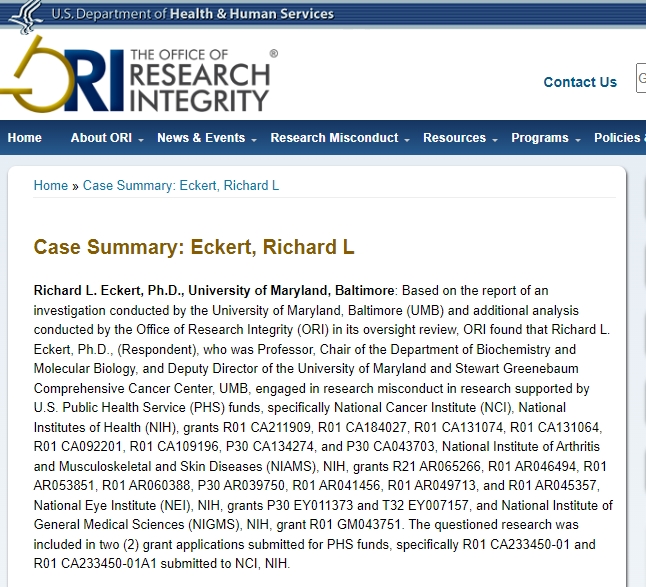Open the Department of Health & Human Services link
This screenshot has width=646, height=587.
(x=193, y=14)
